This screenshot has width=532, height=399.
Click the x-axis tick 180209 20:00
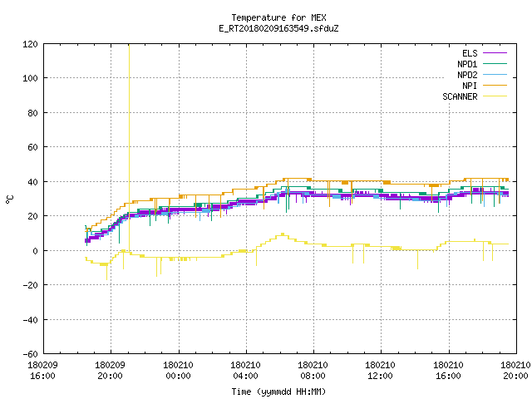(x=111, y=371)
